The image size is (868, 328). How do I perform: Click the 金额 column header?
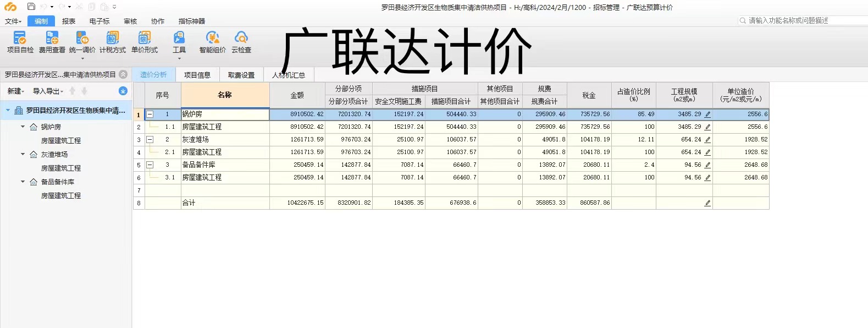click(x=297, y=95)
